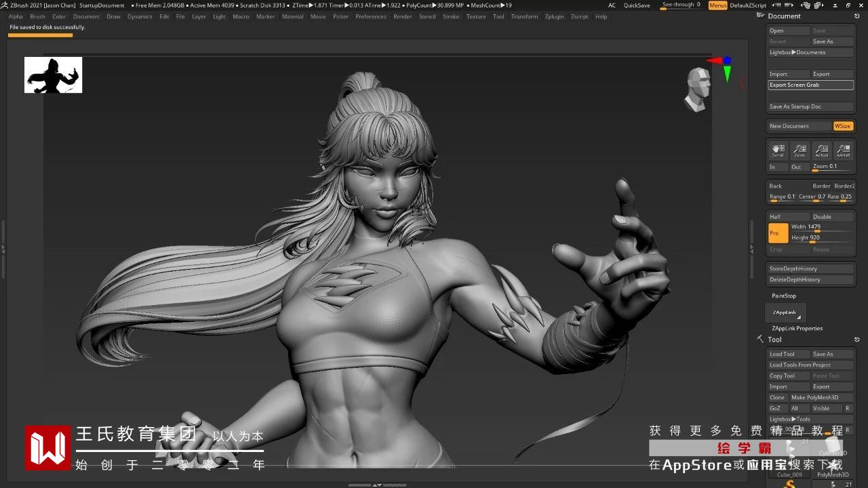Viewport: 868px width, 488px height.
Task: Open the Material menu
Action: click(292, 16)
